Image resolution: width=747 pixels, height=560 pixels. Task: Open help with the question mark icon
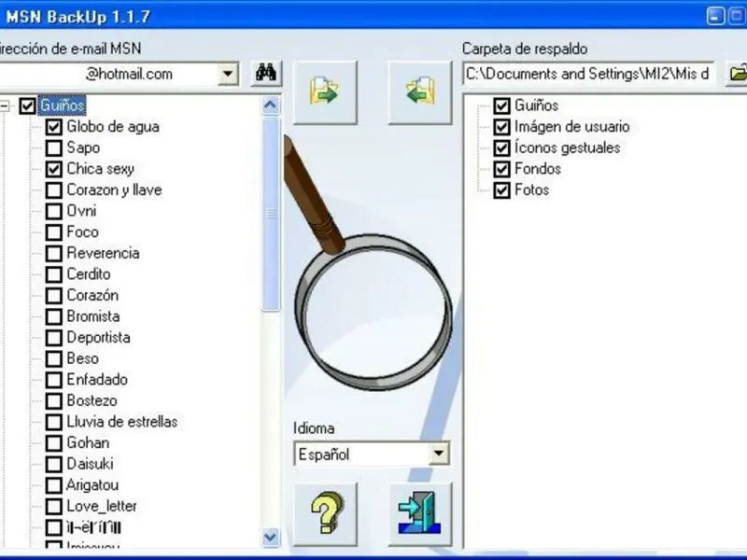pyautogui.click(x=325, y=513)
